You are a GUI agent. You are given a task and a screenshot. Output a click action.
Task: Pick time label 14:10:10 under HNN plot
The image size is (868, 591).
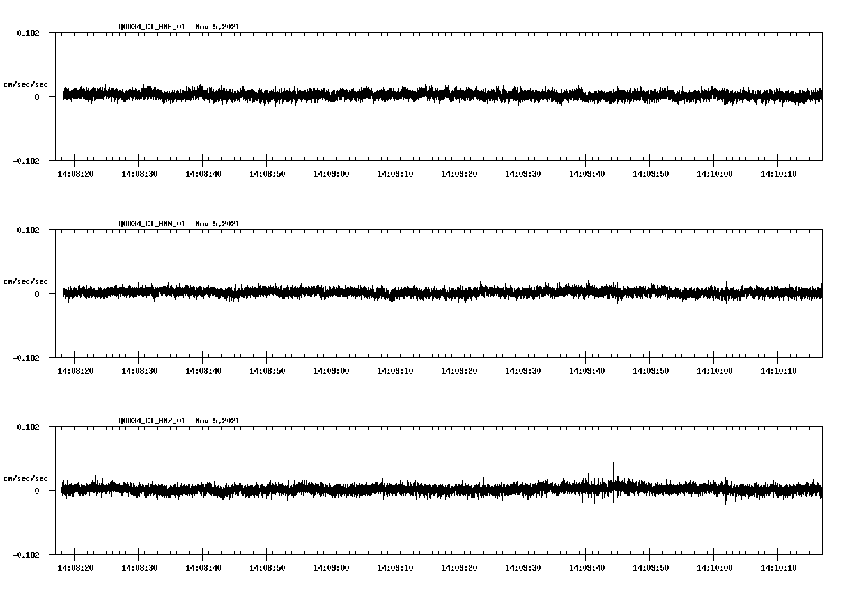pos(779,370)
